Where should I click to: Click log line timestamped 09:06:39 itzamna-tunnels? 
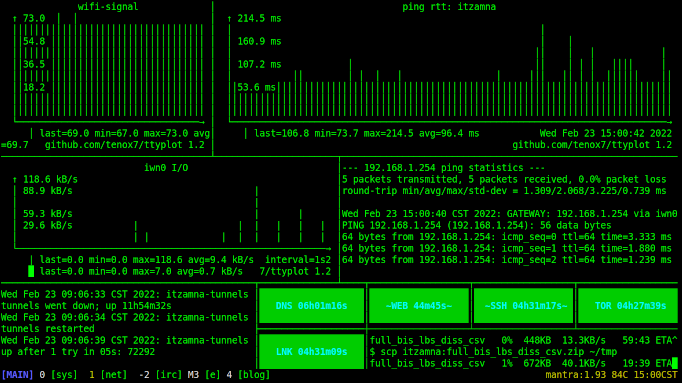tap(125, 340)
